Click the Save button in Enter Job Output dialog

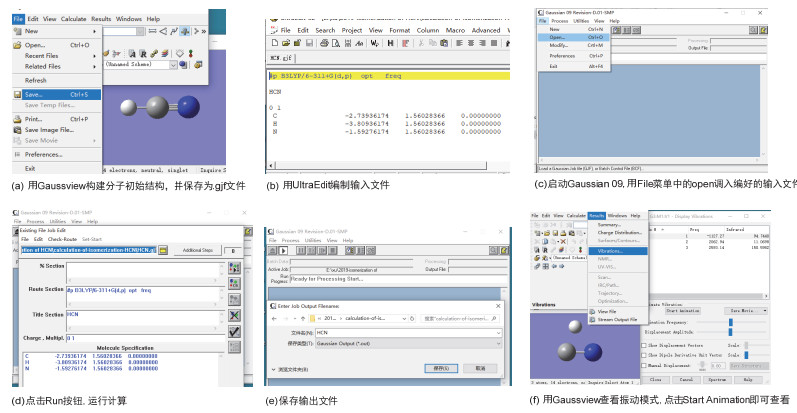(441, 368)
